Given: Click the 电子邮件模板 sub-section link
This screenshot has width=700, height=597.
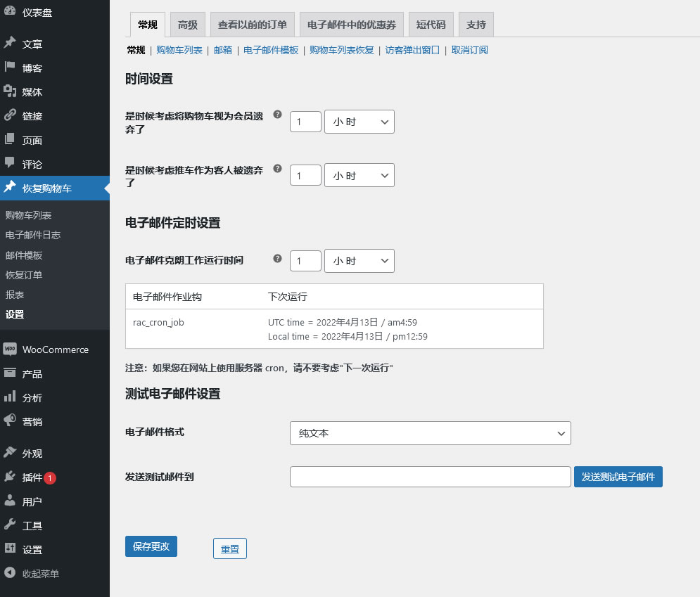Looking at the screenshot, I should pos(271,50).
